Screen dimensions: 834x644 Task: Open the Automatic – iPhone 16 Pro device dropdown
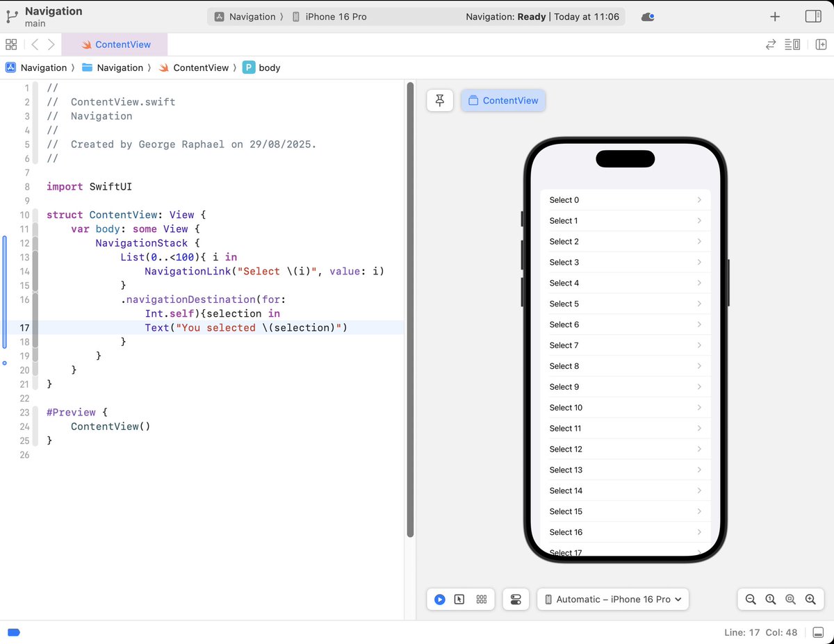point(612,599)
